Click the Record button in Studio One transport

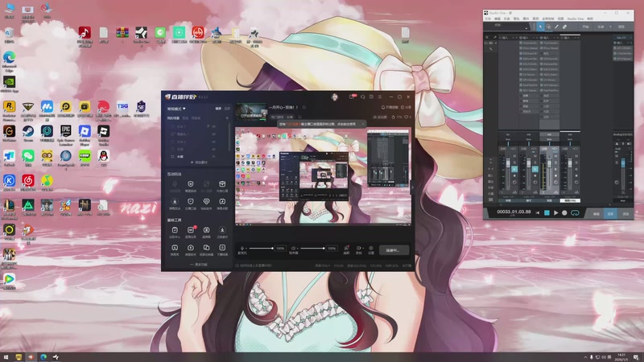click(564, 212)
